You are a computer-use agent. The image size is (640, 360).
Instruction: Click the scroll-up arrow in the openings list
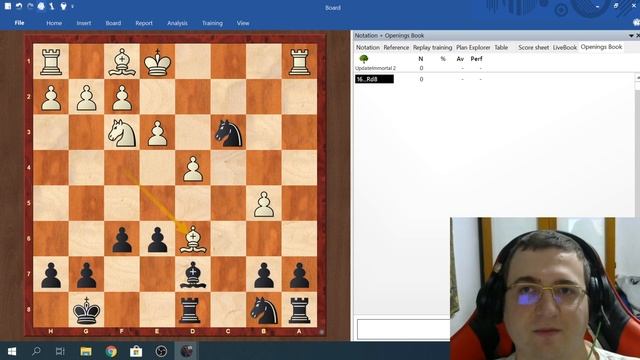click(x=638, y=78)
